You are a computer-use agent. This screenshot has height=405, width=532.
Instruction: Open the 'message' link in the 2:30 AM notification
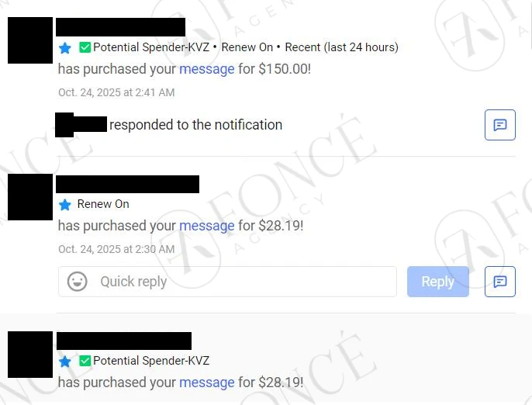click(206, 226)
